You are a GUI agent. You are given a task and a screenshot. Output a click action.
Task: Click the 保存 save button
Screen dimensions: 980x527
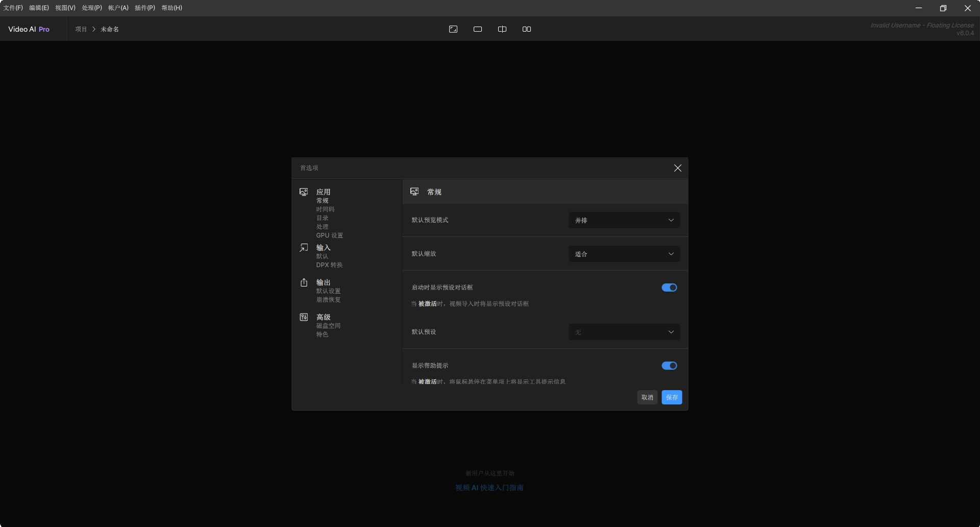point(672,397)
